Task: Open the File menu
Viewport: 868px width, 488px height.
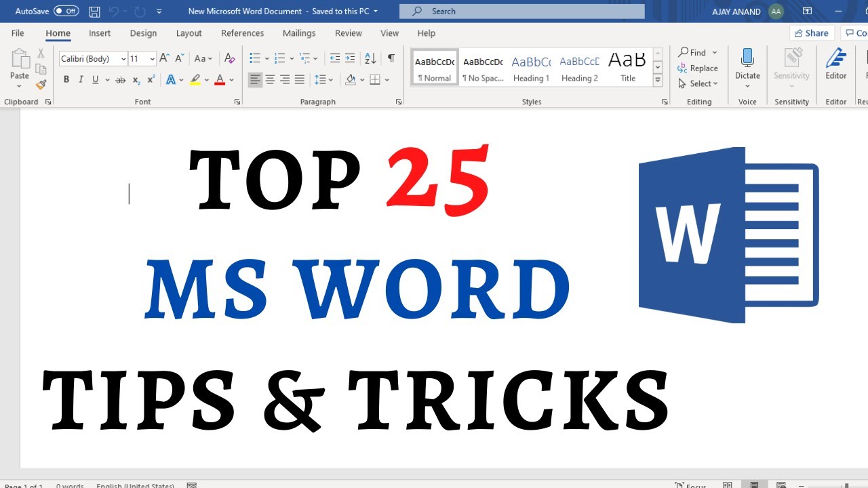Action: [x=18, y=33]
